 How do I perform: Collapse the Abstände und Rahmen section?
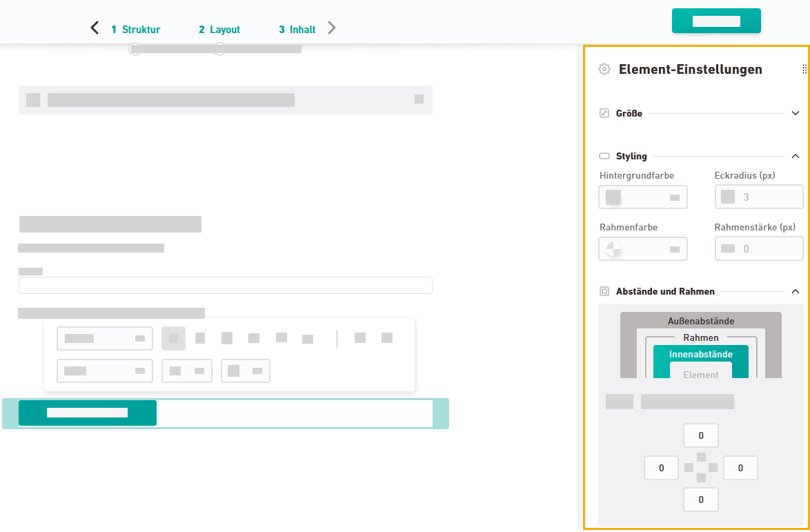(795, 291)
